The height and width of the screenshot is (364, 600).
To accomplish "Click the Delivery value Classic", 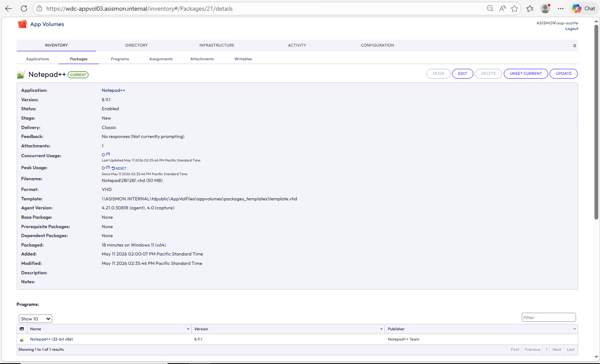I will (109, 128).
